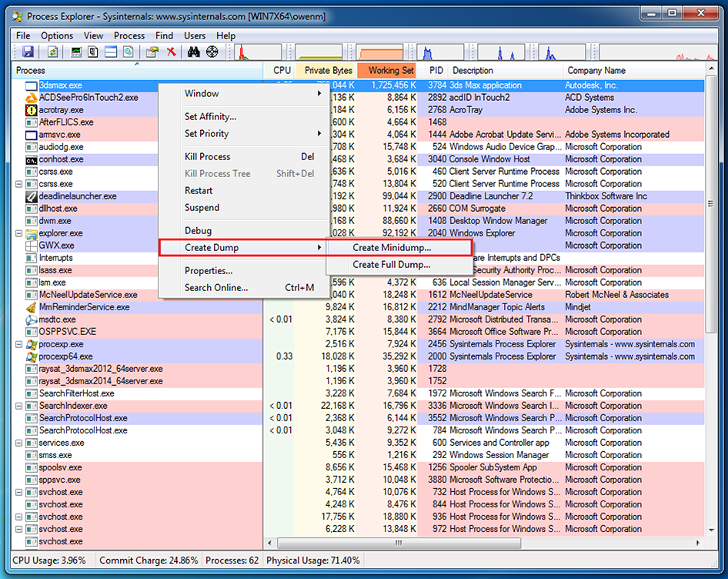Click Create Minidump... submenu item
The image size is (728, 579).
pyautogui.click(x=399, y=248)
